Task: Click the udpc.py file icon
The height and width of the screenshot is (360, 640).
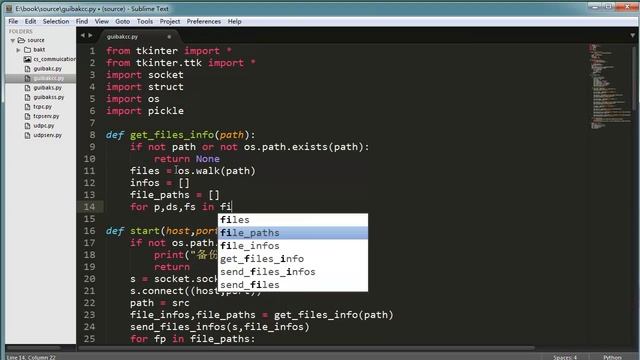Action: (27, 126)
